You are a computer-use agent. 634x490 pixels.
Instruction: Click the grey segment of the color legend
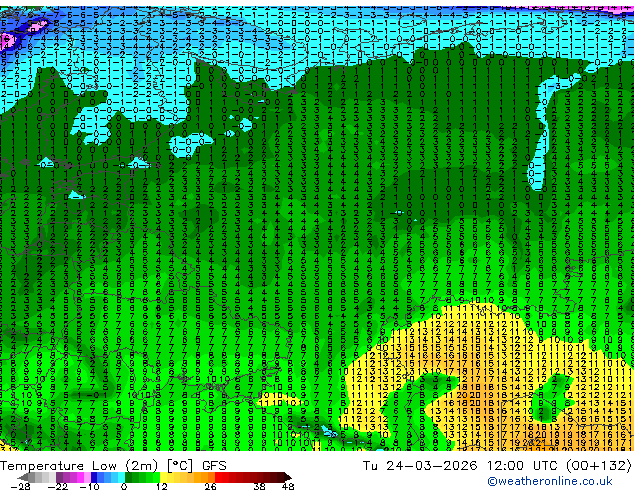pos(38,477)
